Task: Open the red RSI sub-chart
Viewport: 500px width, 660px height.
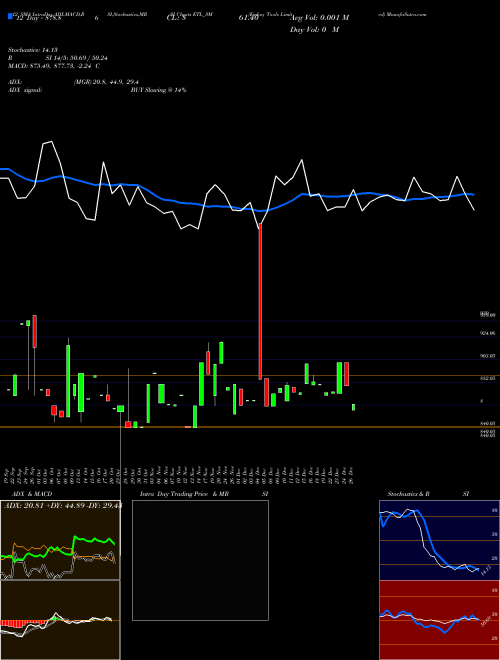Action: pos(439,620)
